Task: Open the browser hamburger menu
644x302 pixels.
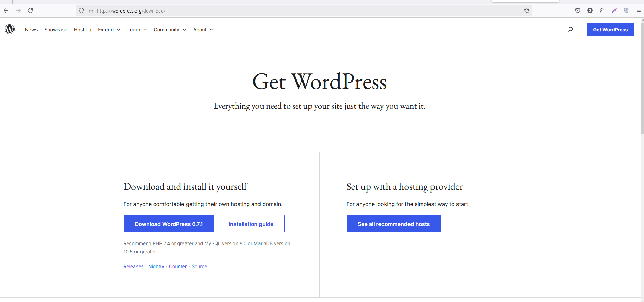Action: (x=639, y=10)
